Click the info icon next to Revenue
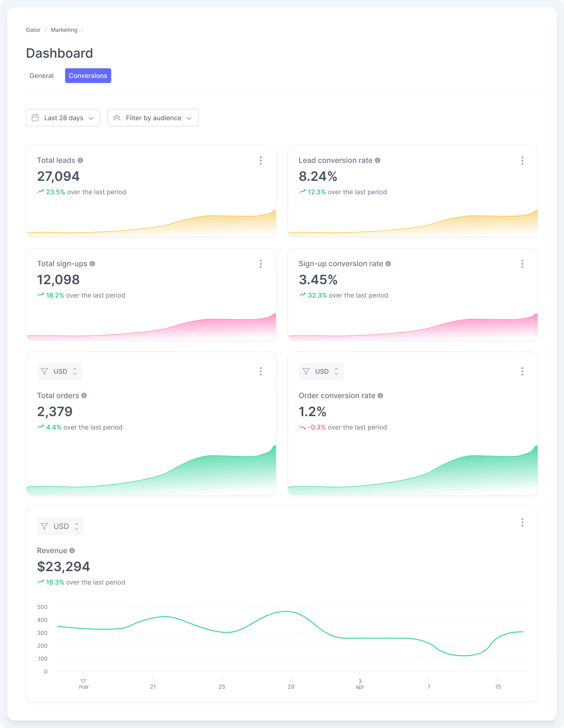This screenshot has height=728, width=564. pyautogui.click(x=73, y=551)
